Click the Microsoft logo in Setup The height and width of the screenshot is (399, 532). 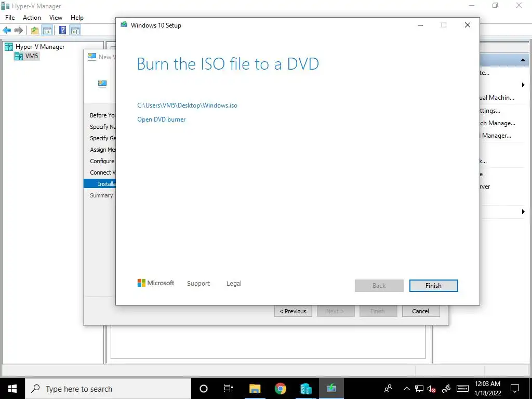tap(155, 283)
